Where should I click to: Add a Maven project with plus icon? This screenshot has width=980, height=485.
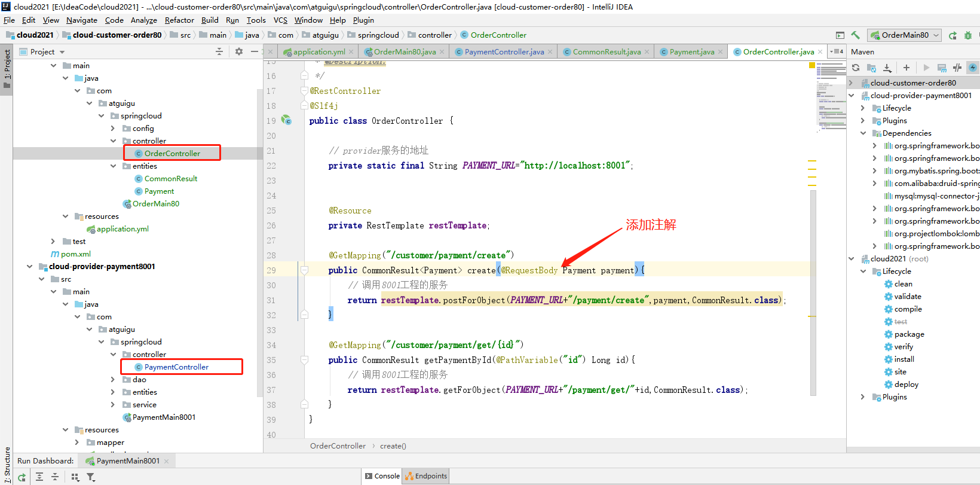coord(906,68)
